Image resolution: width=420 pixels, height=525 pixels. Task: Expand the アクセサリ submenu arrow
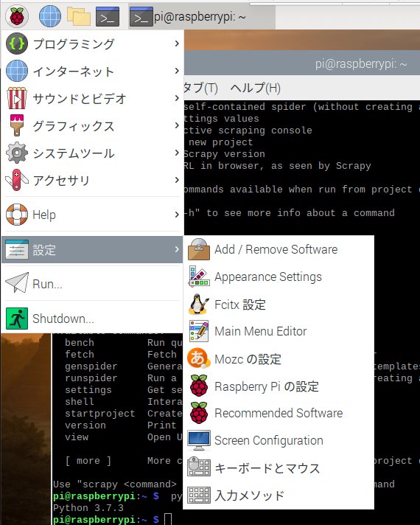pos(177,180)
